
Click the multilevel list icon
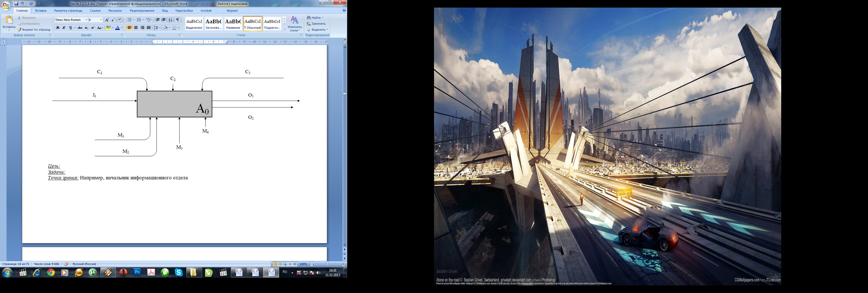coord(148,20)
